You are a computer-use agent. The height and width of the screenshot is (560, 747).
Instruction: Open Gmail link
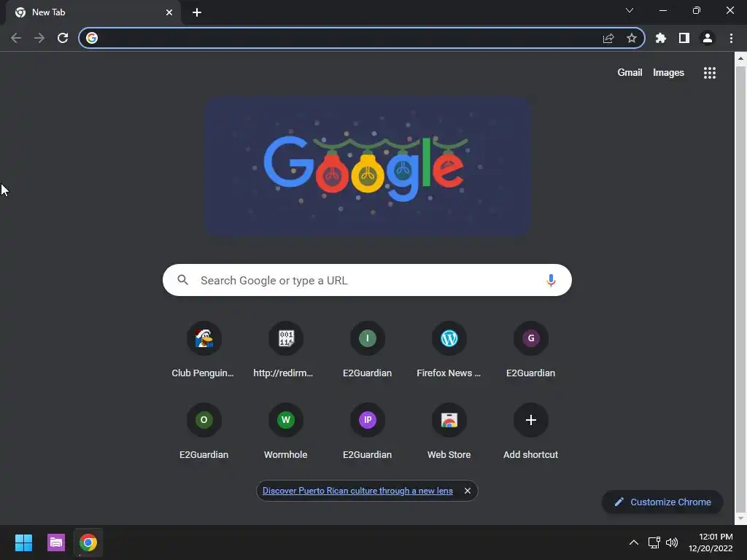(630, 73)
